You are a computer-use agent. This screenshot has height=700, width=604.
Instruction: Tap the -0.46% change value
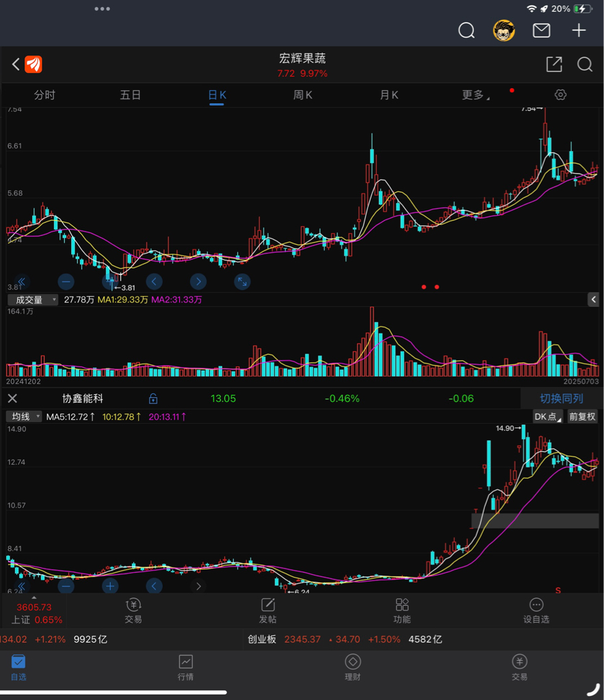(342, 399)
